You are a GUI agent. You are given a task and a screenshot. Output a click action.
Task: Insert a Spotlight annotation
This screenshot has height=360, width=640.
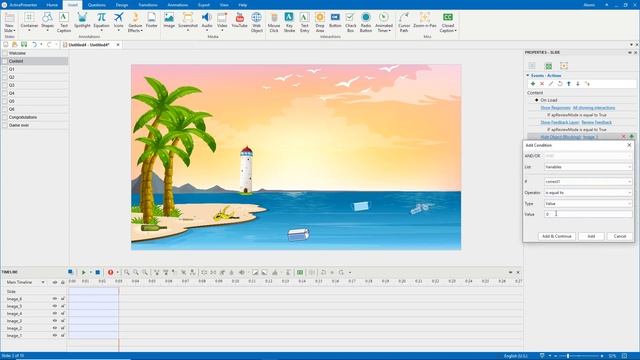point(82,21)
